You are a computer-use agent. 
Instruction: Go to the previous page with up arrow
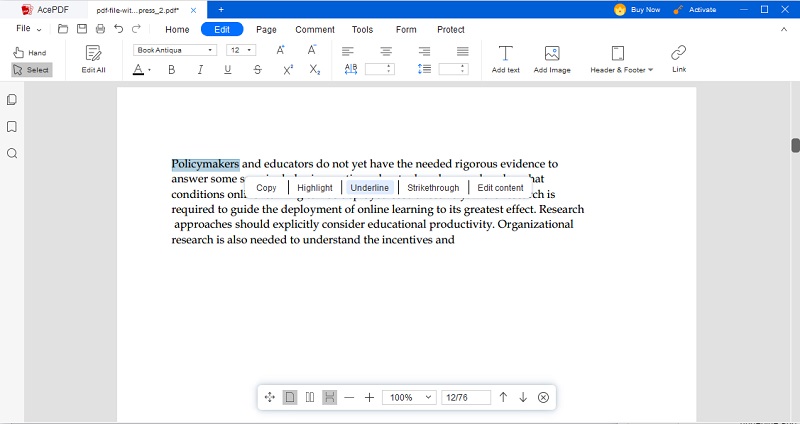503,397
